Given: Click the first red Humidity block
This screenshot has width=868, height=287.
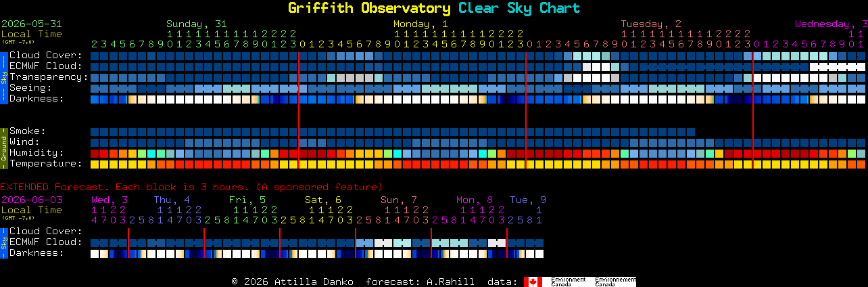Looking at the screenshot, I should point(95,154).
